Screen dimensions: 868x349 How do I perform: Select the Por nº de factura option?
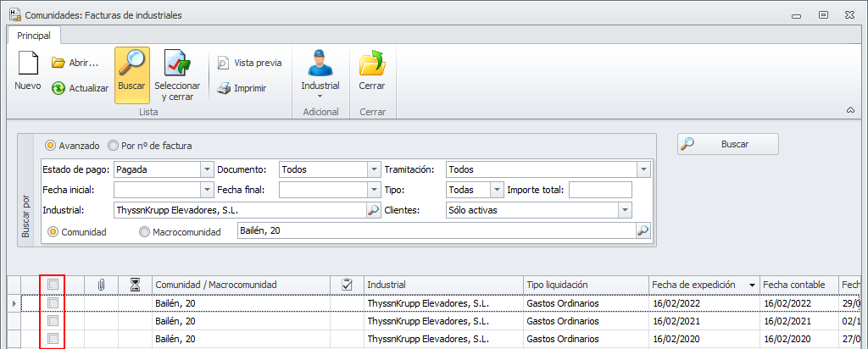tap(114, 146)
